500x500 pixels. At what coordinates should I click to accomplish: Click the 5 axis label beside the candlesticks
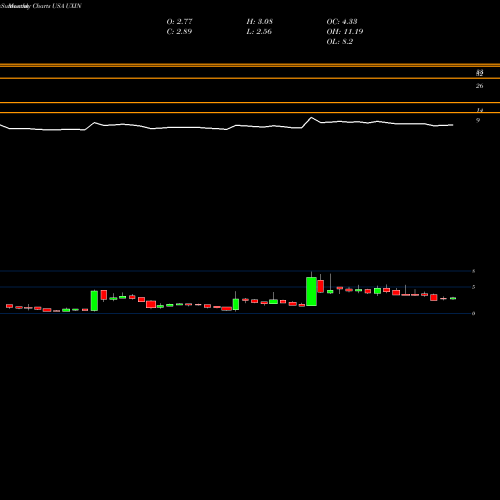pos(473,287)
